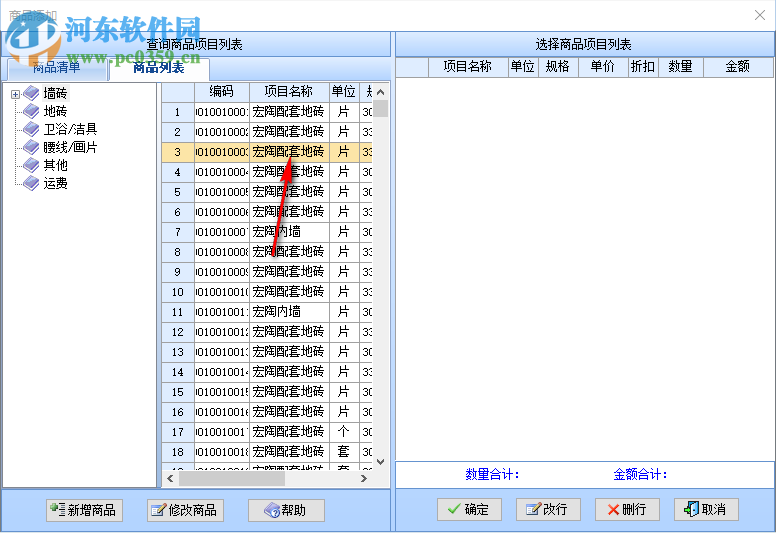Cancel with the 取消 button
Viewport: 776px width, 533px height.
706,509
